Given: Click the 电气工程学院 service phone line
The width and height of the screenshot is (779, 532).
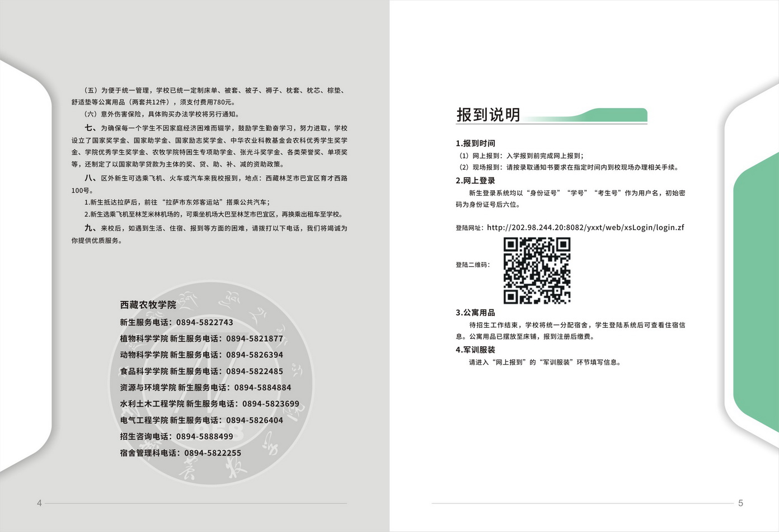Looking at the screenshot, I should [201, 420].
